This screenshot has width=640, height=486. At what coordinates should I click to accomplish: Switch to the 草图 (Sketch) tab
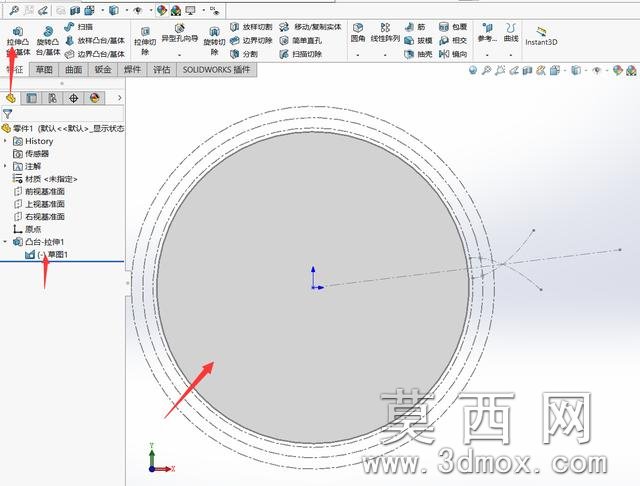[44, 70]
